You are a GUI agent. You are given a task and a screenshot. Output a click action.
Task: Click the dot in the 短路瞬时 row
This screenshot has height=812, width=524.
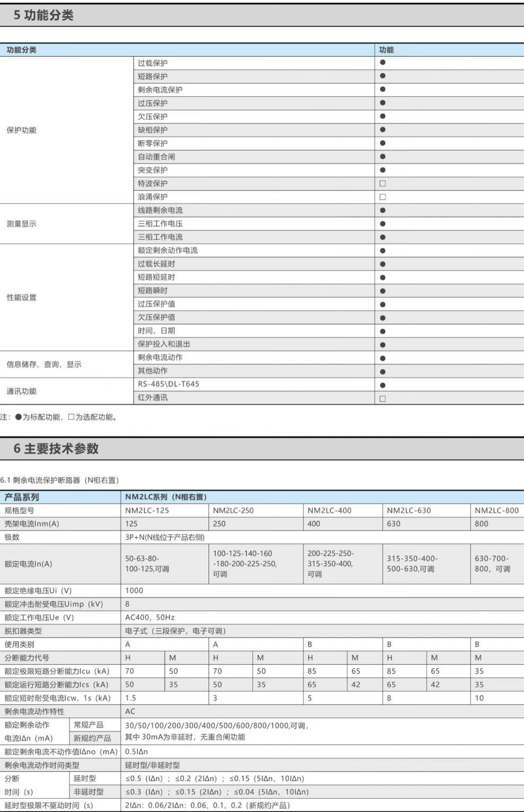[x=383, y=291]
